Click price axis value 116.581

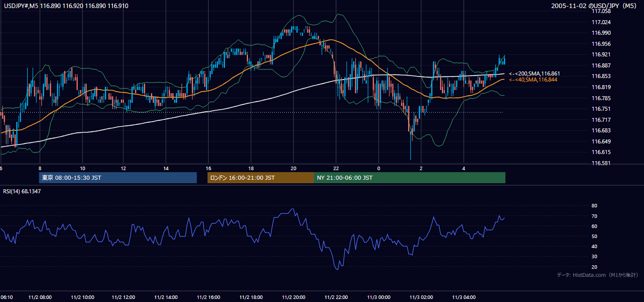601,163
